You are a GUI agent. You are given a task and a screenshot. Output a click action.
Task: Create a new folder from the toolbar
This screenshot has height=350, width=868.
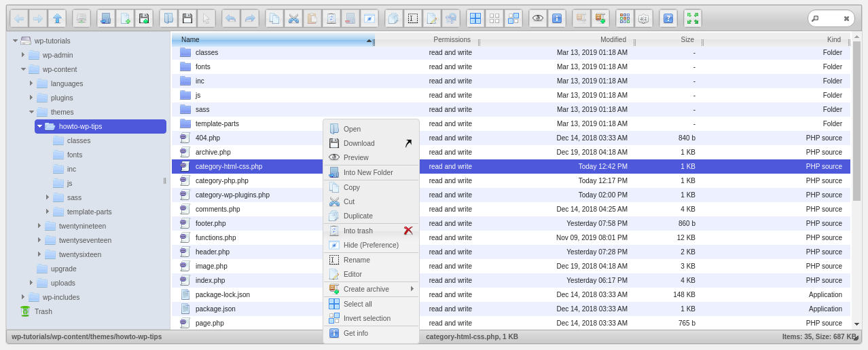click(106, 18)
